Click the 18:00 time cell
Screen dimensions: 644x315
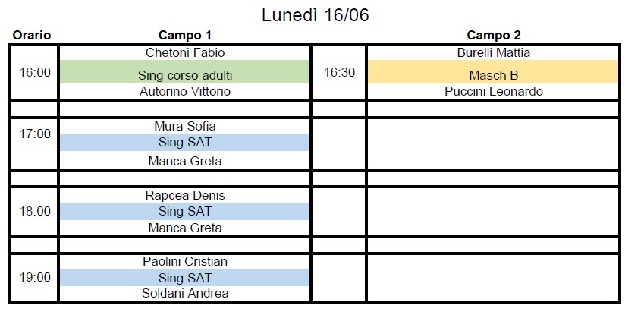[x=34, y=211]
